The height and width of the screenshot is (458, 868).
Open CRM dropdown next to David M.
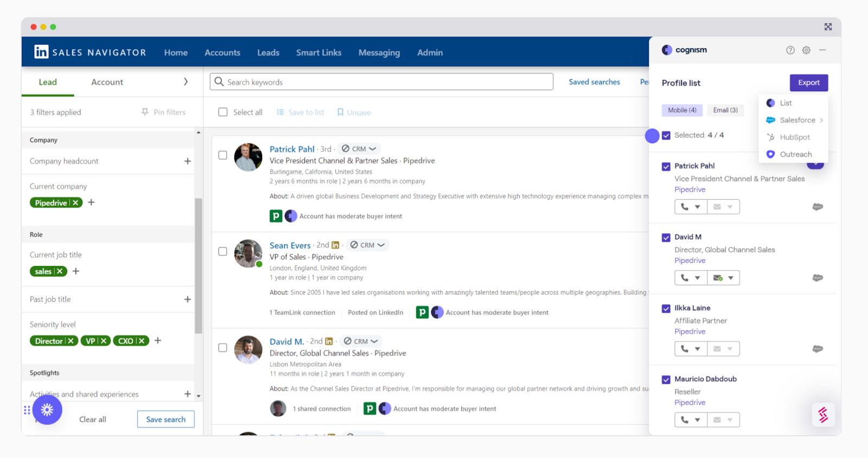pyautogui.click(x=361, y=341)
